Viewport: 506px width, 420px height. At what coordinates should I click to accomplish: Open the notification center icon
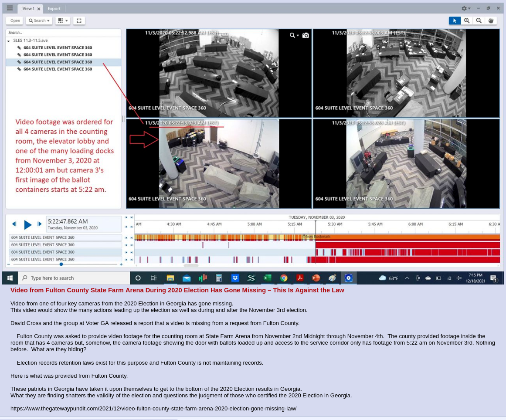tap(493, 278)
